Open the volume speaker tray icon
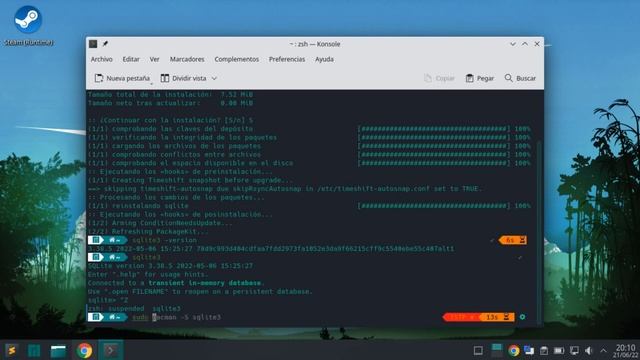The height and width of the screenshot is (360, 640). coord(589,350)
